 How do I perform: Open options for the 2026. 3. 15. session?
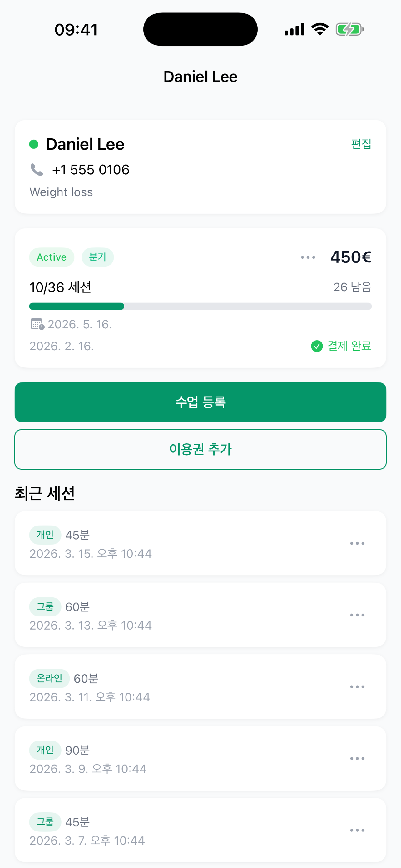tap(357, 543)
